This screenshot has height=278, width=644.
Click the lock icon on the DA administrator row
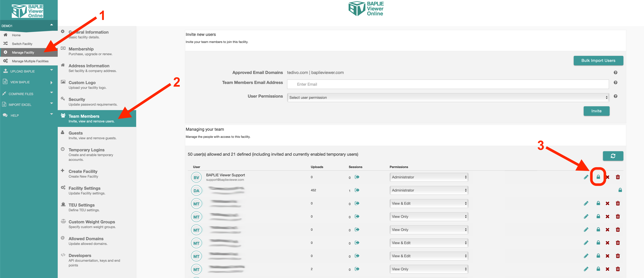pos(620,190)
